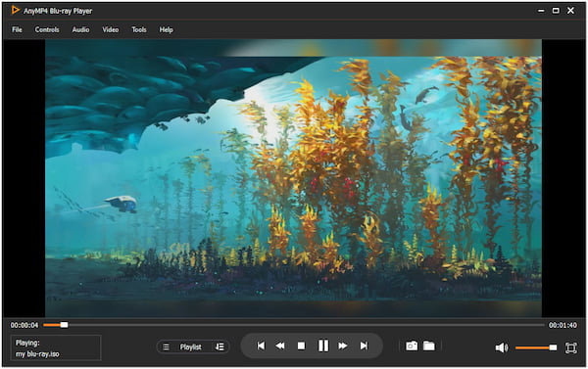Close the Blu-ray Player window

pyautogui.click(x=570, y=11)
